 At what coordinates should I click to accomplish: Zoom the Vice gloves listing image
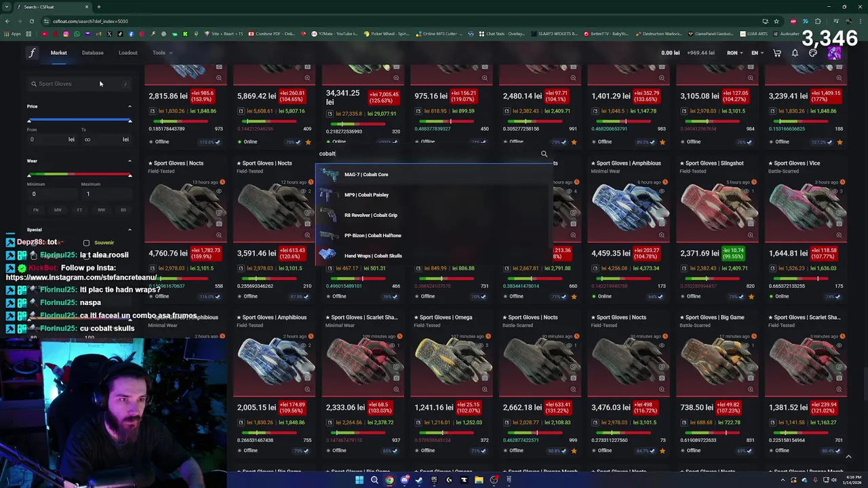(x=839, y=235)
